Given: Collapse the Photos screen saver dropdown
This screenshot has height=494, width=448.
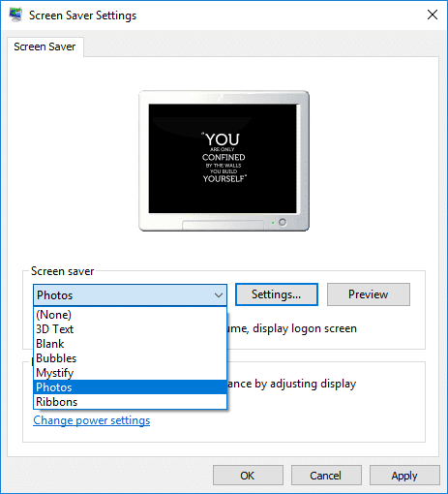Looking at the screenshot, I should click(130, 295).
